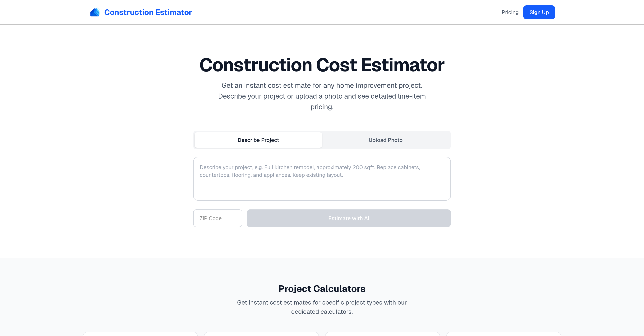The height and width of the screenshot is (336, 644).
Task: Open the Pricing page link
Action: tap(510, 12)
